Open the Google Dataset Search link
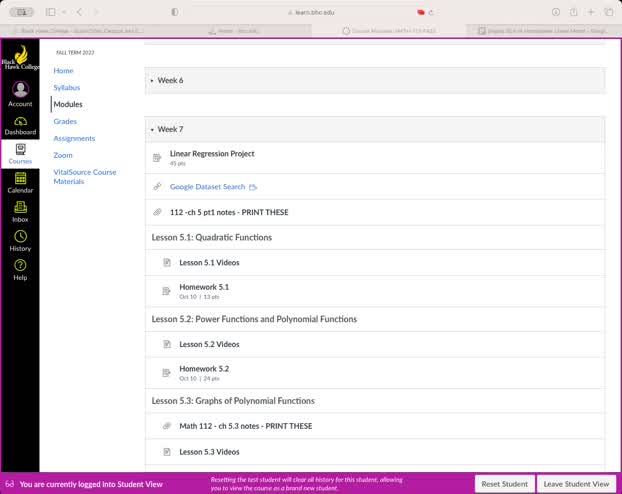 (207, 187)
